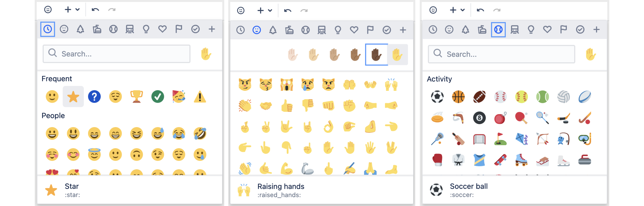Select the lightest skin tone hand

[292, 55]
